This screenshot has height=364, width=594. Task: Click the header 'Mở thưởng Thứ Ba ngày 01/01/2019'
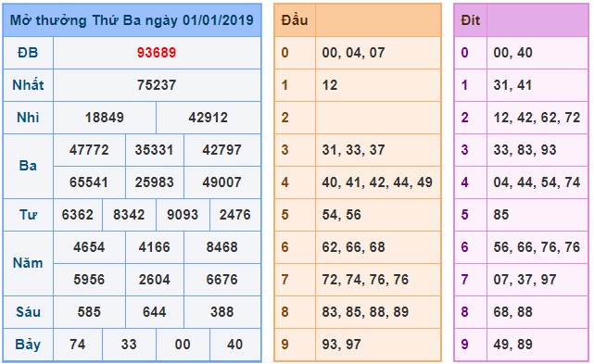click(132, 20)
